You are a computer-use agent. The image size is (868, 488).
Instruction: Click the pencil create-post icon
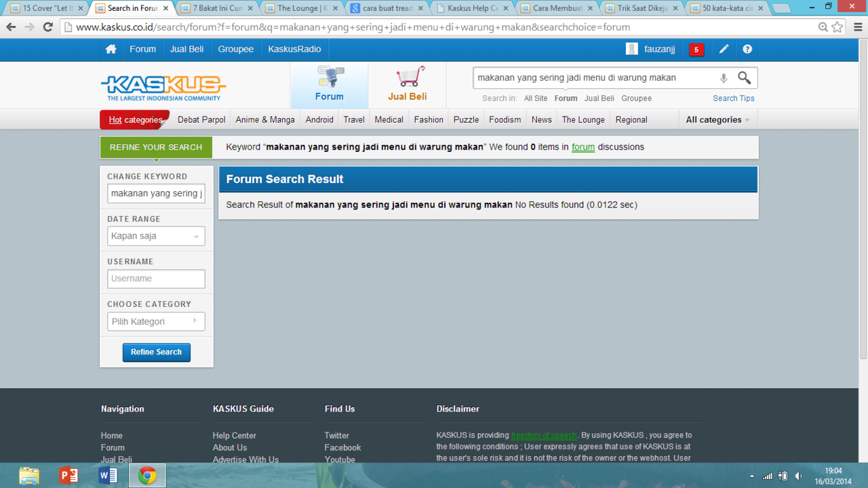pos(724,49)
